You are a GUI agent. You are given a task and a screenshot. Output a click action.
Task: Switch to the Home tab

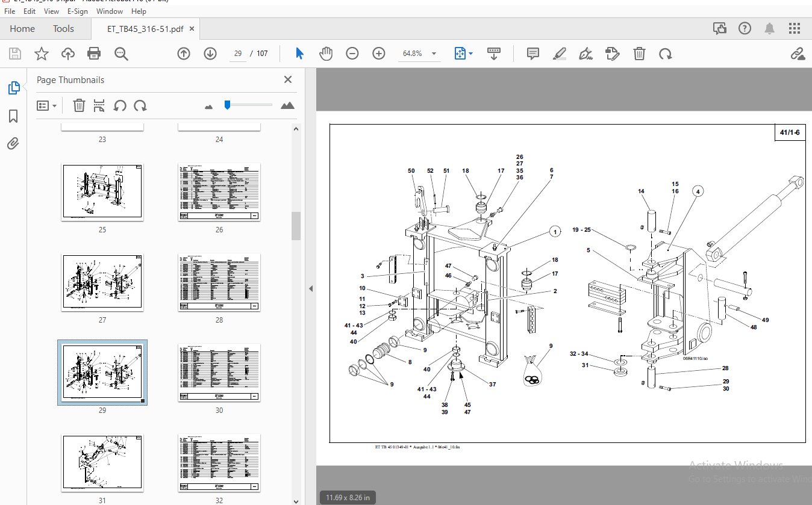pyautogui.click(x=22, y=29)
